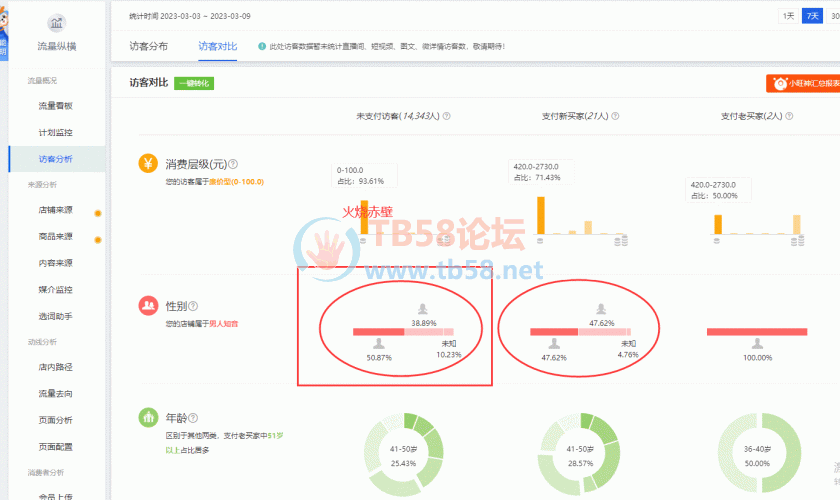Click the orange 小旺神汇总报表 button

pos(803,84)
